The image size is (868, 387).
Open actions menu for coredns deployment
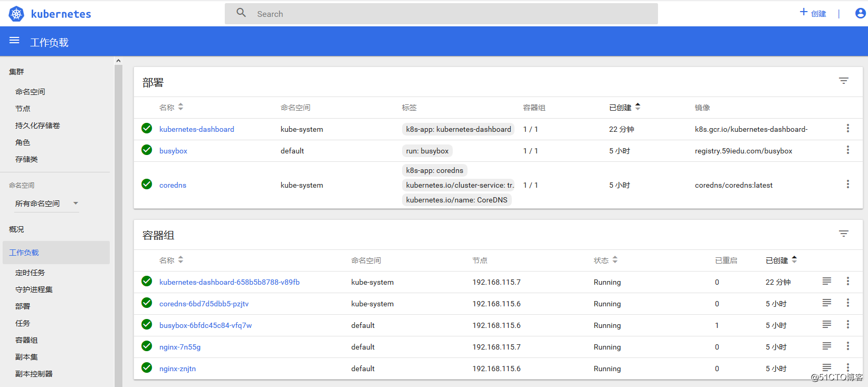coord(848,184)
